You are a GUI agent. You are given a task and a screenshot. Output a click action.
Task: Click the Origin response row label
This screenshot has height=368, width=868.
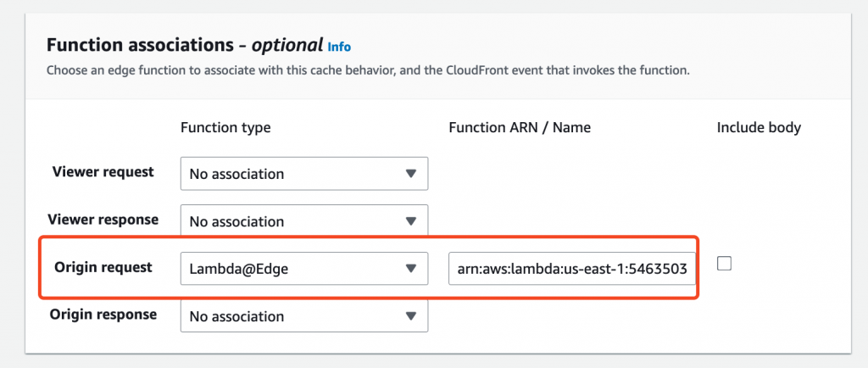coord(103,314)
